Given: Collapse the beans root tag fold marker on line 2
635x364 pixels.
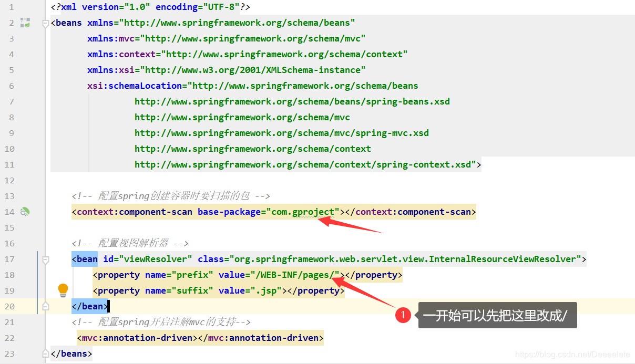Looking at the screenshot, I should pyautogui.click(x=46, y=23).
